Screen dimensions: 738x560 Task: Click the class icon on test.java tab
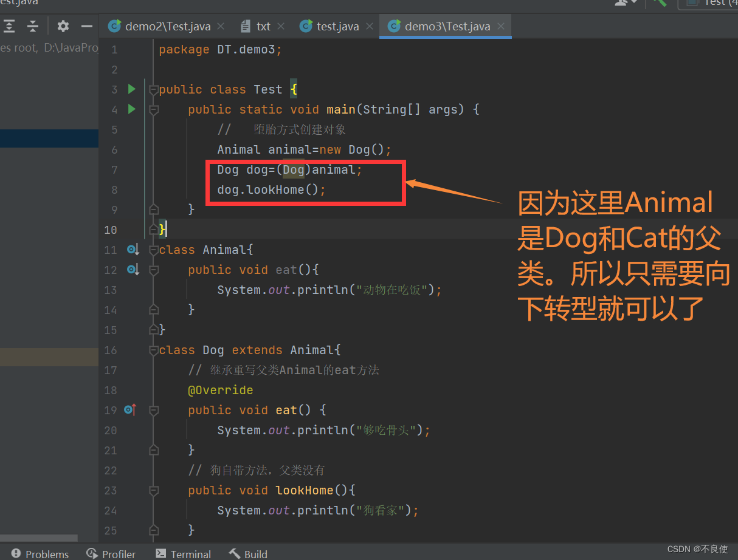(x=306, y=26)
